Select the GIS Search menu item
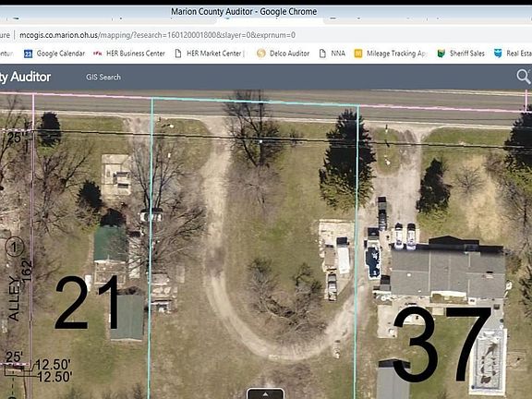Screen dimensions: 532x399 103,77
